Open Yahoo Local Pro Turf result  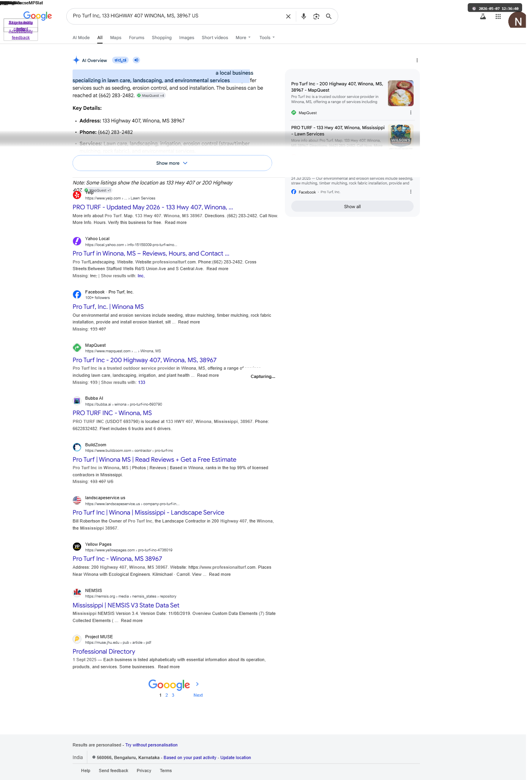point(151,254)
